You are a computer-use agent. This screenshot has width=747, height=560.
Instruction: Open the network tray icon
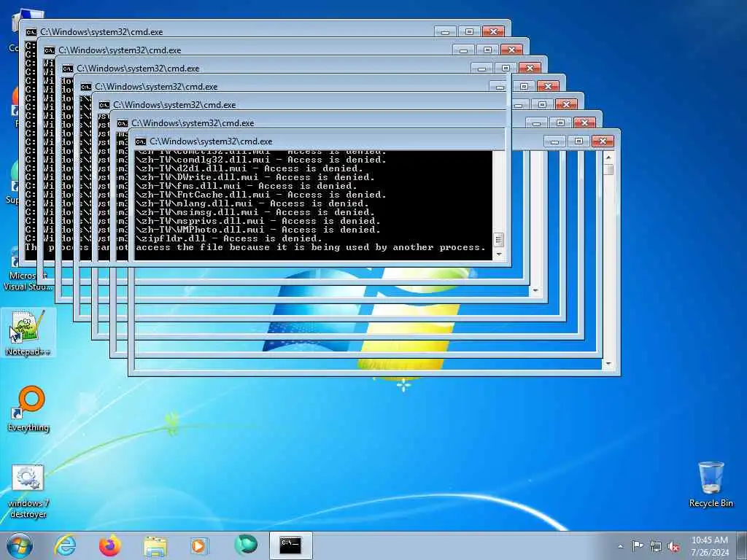656,547
